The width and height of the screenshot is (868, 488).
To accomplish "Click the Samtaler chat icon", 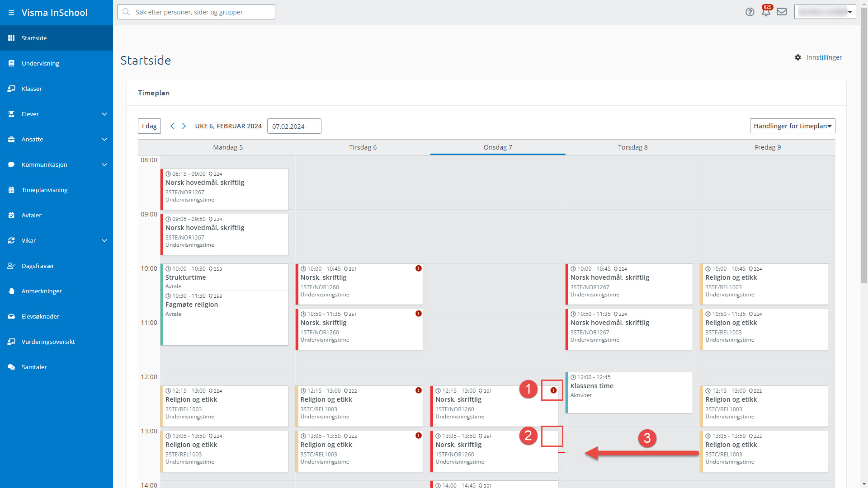I will click(x=11, y=367).
